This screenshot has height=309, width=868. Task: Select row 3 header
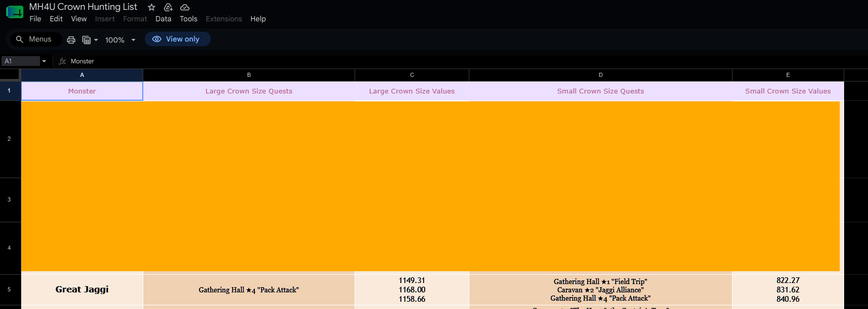(9, 199)
